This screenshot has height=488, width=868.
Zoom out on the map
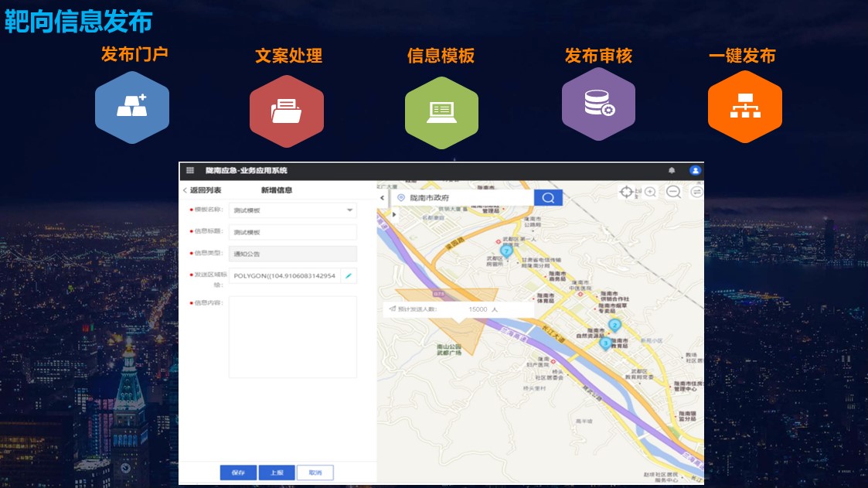[673, 193]
